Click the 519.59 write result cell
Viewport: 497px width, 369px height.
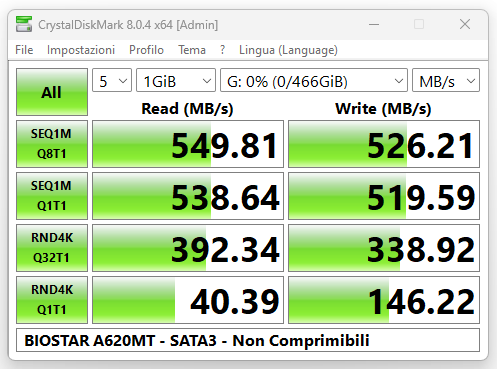point(384,196)
